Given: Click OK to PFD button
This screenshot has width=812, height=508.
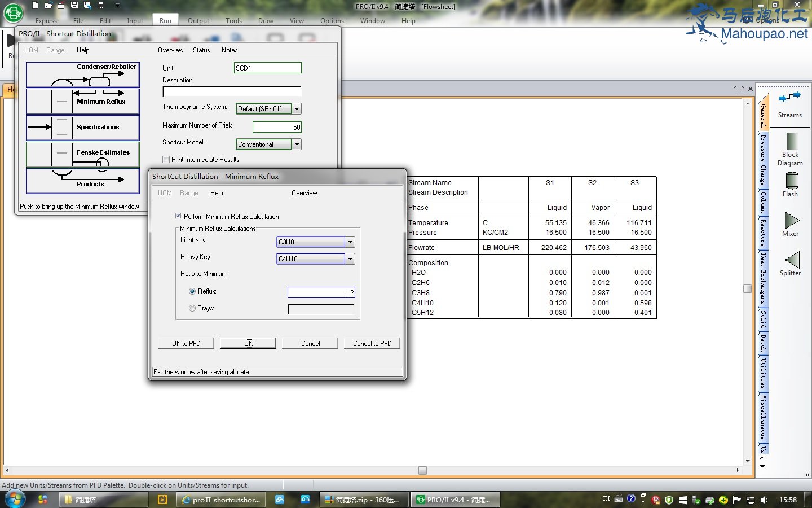Looking at the screenshot, I should pos(186,343).
